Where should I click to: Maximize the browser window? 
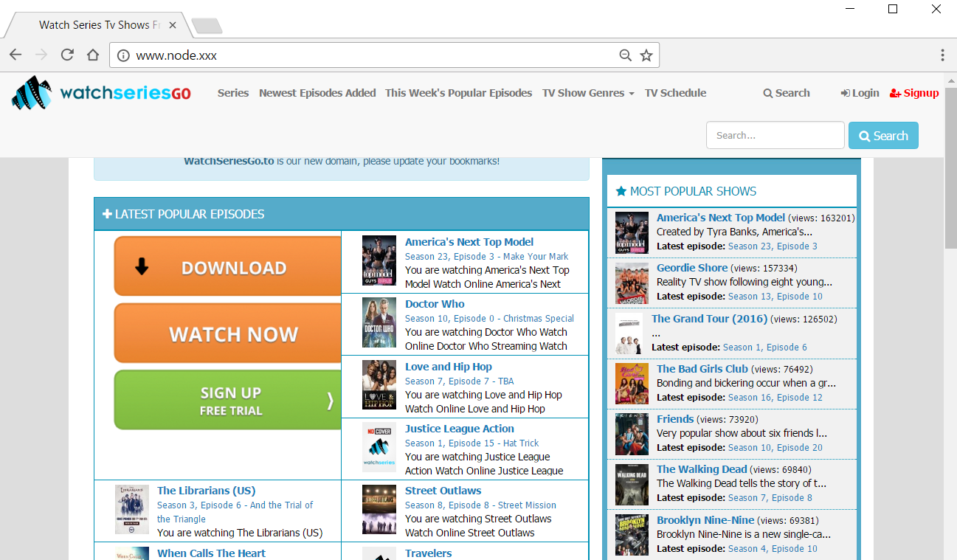[893, 9]
